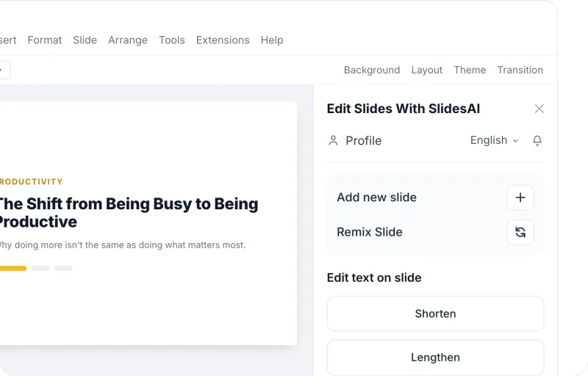Click the 'Edit Slides With SlidesAI' heading

(x=403, y=109)
